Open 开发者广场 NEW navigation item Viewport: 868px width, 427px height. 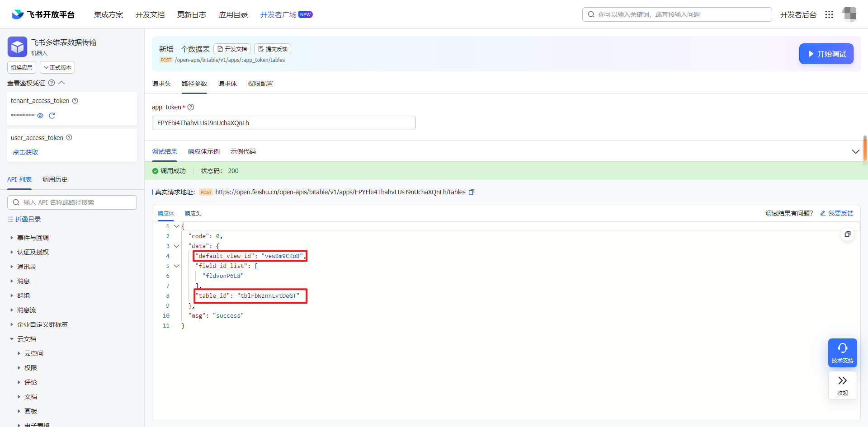[286, 14]
